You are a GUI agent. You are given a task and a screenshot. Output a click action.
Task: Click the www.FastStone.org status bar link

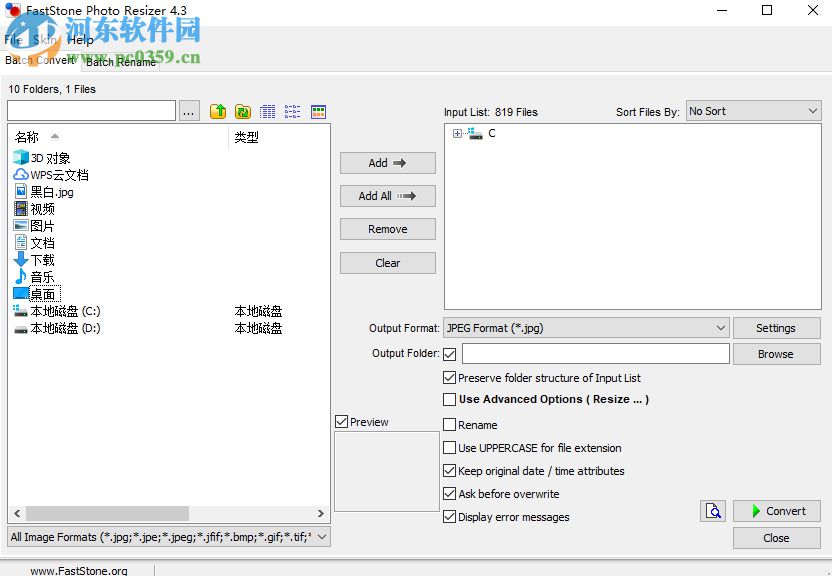click(x=79, y=571)
